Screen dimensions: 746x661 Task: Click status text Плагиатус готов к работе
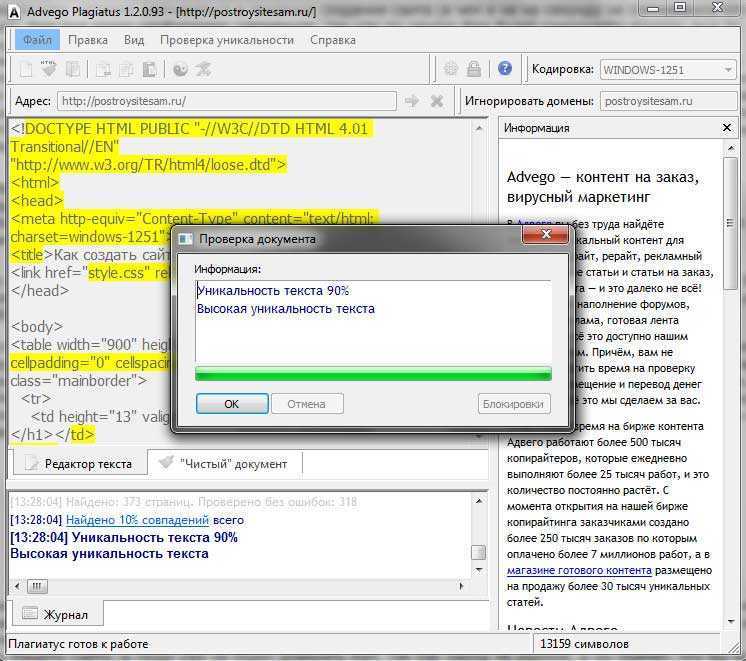point(79,644)
